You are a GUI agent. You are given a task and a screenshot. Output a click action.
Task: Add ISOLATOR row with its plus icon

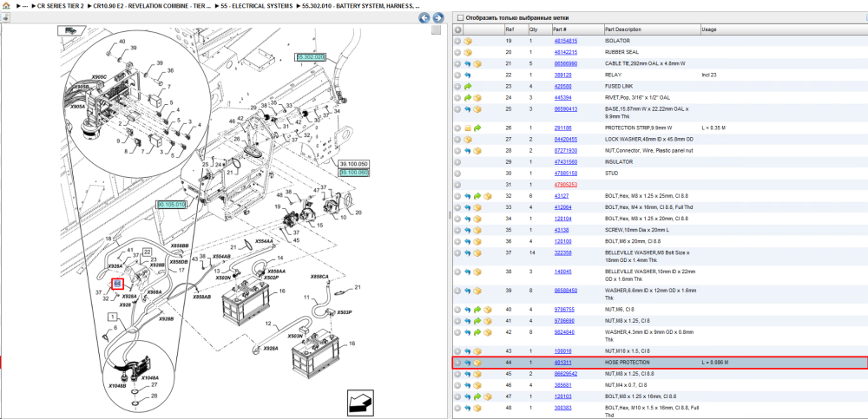(457, 41)
